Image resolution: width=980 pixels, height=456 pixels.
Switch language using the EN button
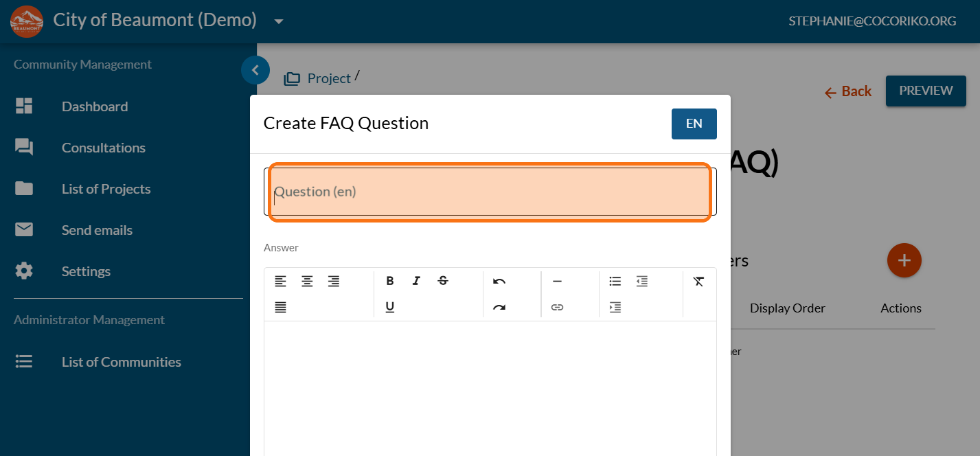[x=694, y=124]
